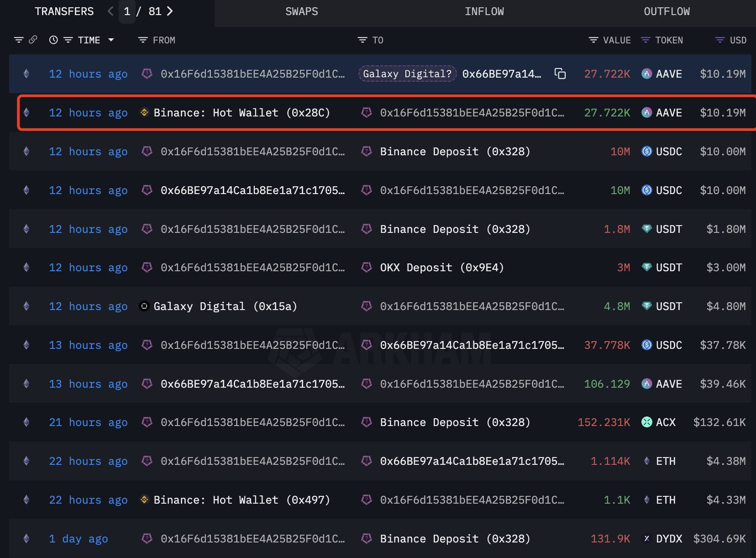The height and width of the screenshot is (558, 756).
Task: Open Binance Deposit (0x328) in ACX row
Action: point(455,422)
